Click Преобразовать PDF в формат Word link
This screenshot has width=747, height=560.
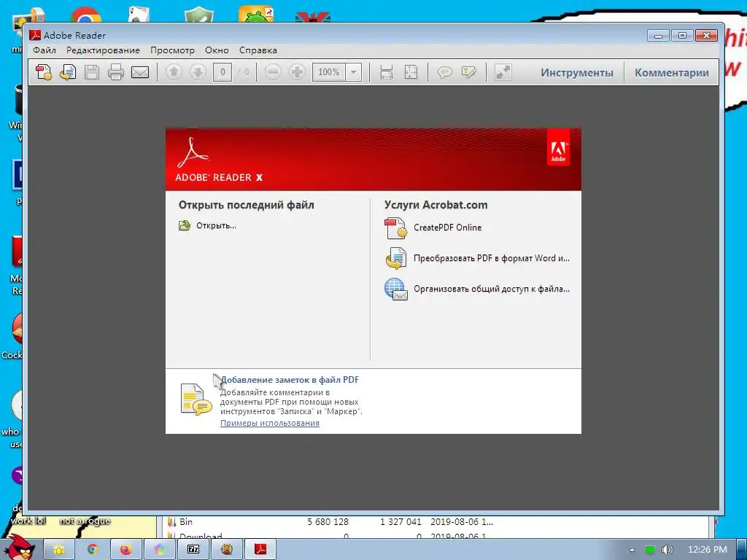pos(491,258)
